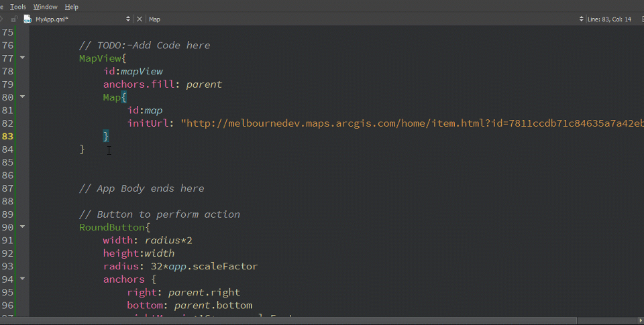
Task: Click the '// TODO:-Add Code here' comment
Action: [x=145, y=45]
